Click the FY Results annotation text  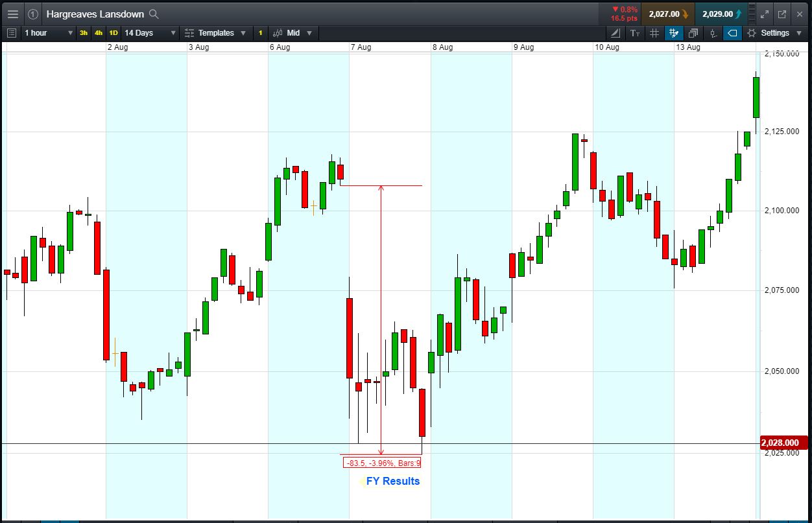(393, 481)
